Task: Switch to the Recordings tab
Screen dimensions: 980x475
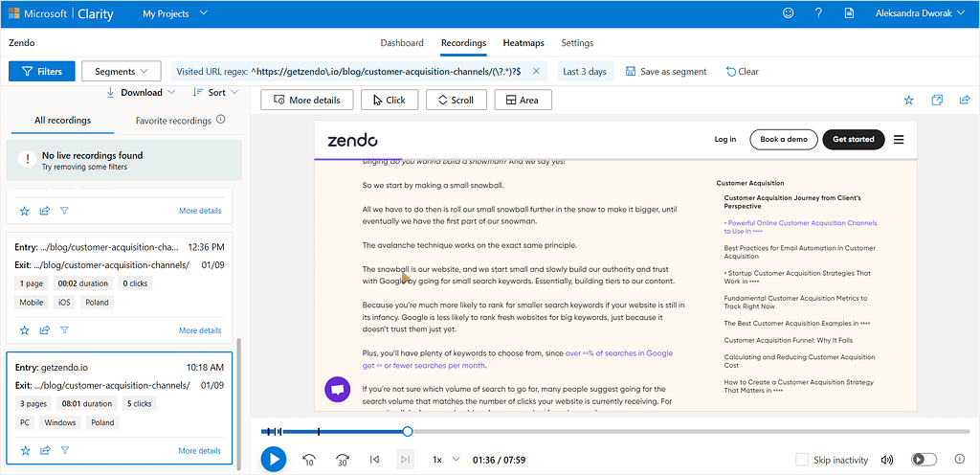Action: pyautogui.click(x=463, y=43)
